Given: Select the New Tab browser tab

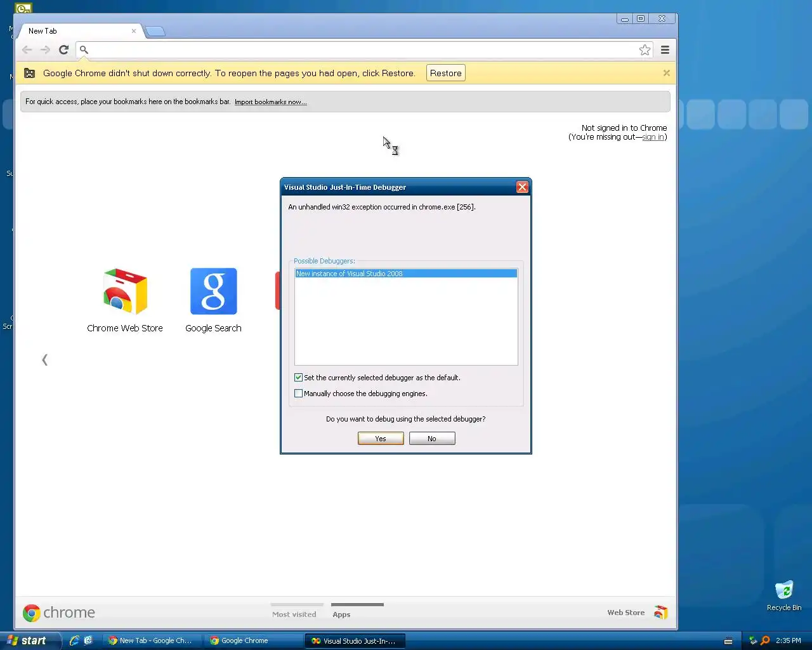Looking at the screenshot, I should 79,30.
